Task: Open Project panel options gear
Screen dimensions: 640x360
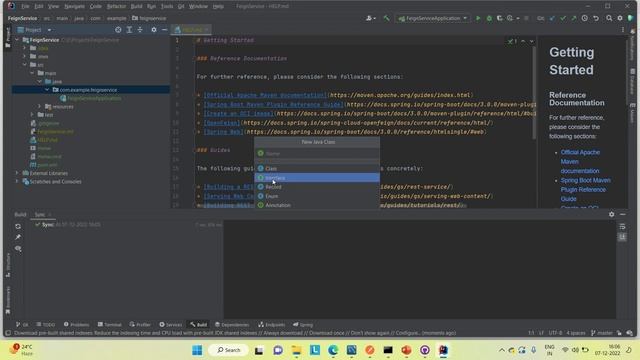Action: point(154,30)
